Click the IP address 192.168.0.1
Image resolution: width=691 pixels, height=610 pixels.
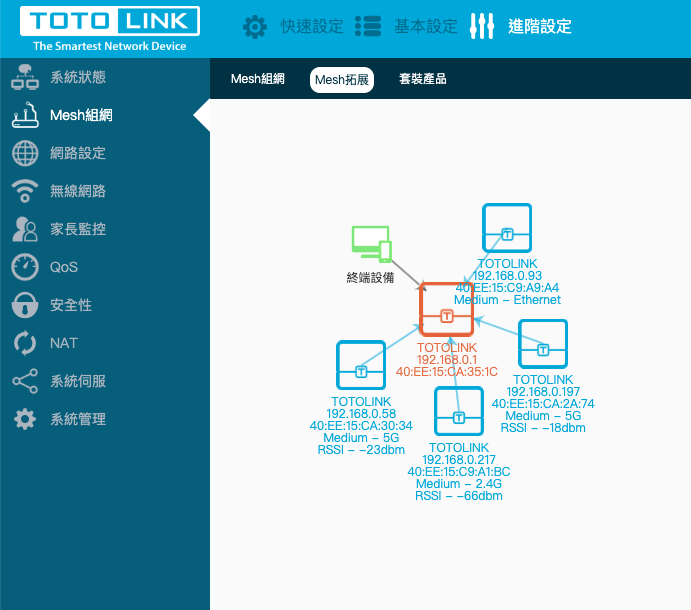click(x=447, y=360)
